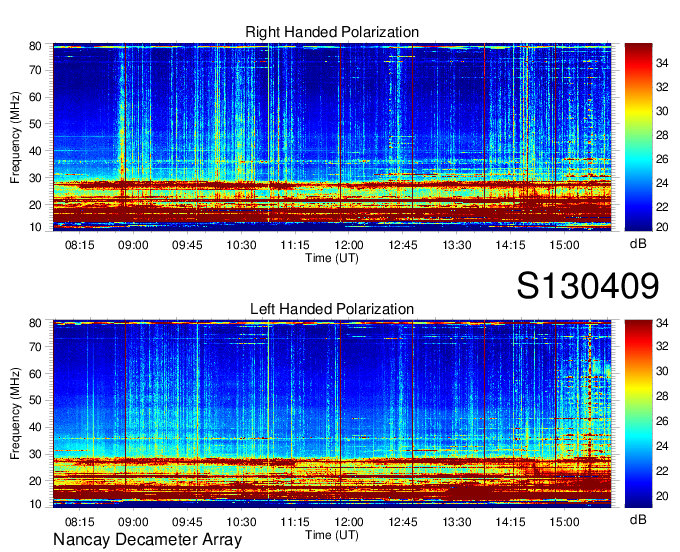Screen dimensions: 680x552
Task: Click "Frequency (MHz)" axis label of Left Handed plot
Action: (15, 414)
